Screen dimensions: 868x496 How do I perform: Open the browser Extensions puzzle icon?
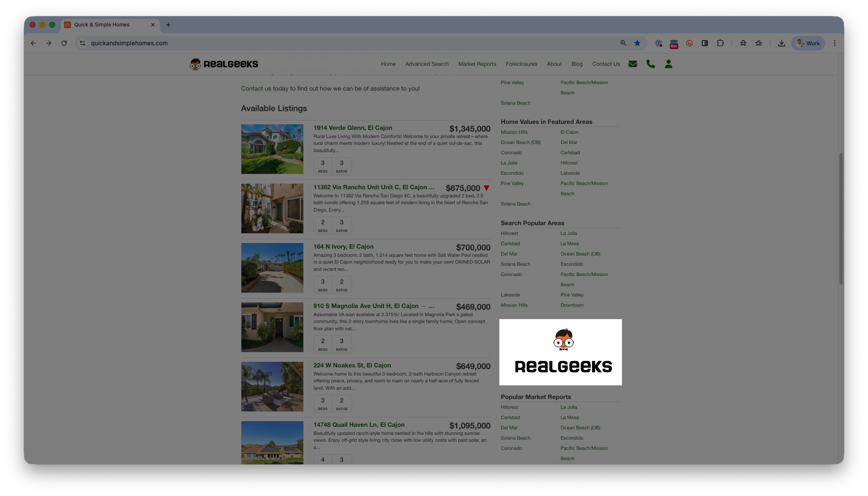point(720,43)
